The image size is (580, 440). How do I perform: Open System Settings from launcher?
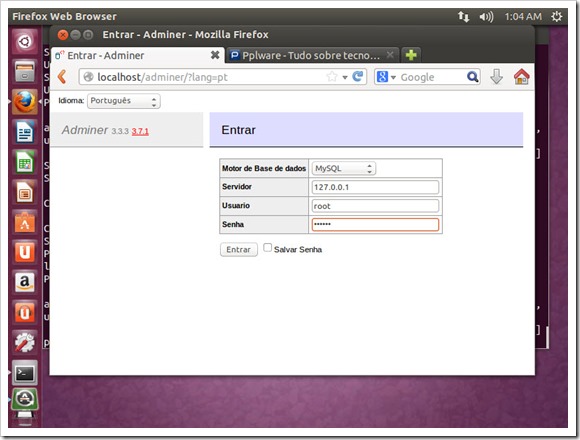click(x=24, y=343)
